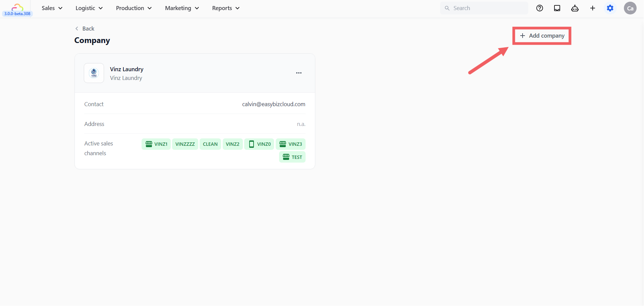Select the VINZ2 sales channel tag
644x306 pixels.
(x=233, y=144)
